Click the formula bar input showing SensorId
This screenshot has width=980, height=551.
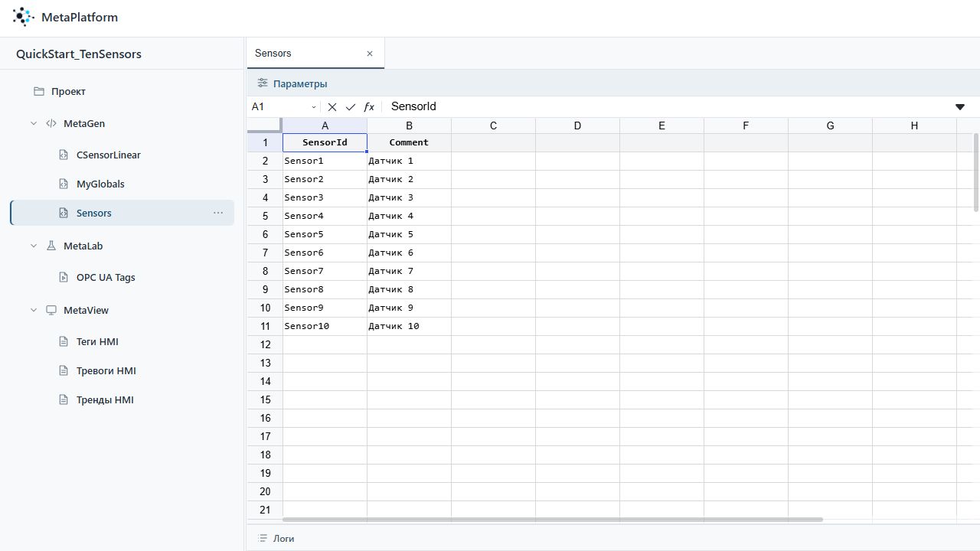[666, 107]
